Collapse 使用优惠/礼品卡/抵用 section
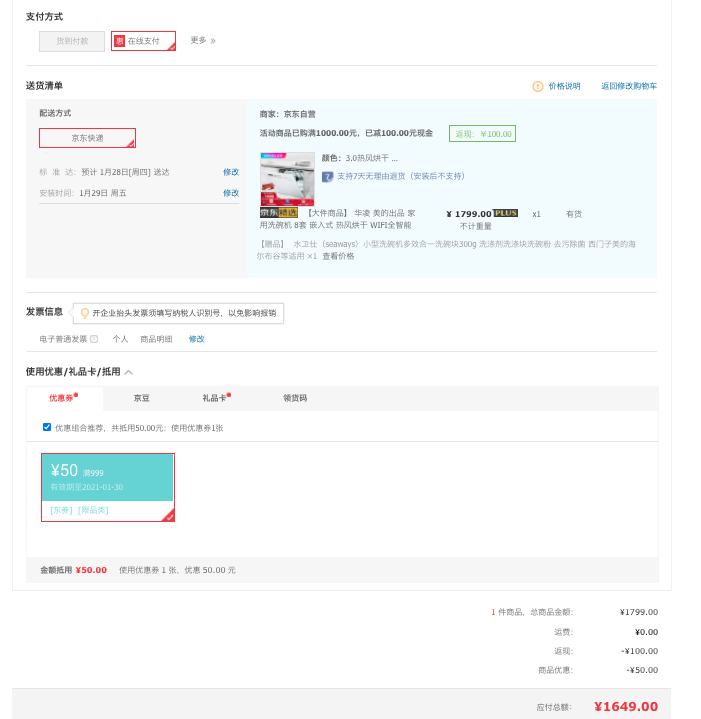701x719 pixels. click(x=129, y=372)
